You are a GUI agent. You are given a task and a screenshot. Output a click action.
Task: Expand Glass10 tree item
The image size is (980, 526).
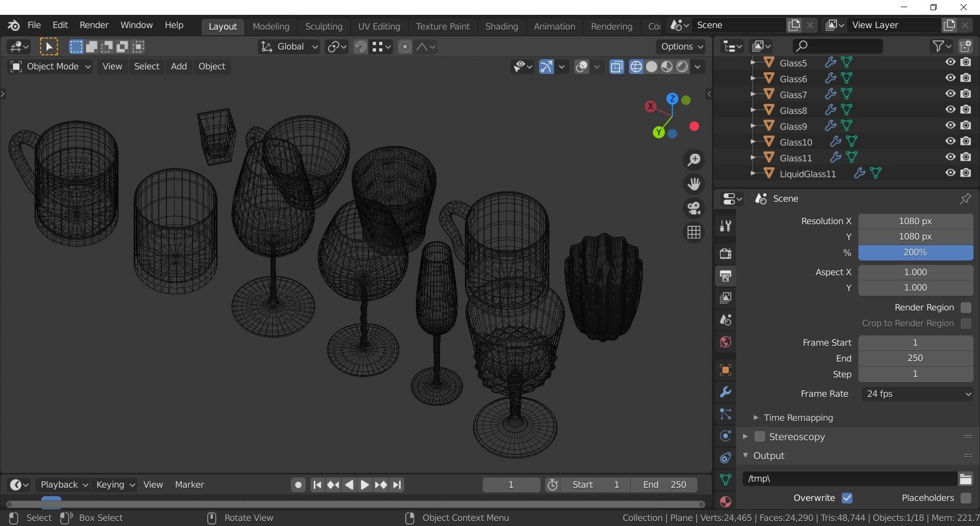pyautogui.click(x=752, y=142)
